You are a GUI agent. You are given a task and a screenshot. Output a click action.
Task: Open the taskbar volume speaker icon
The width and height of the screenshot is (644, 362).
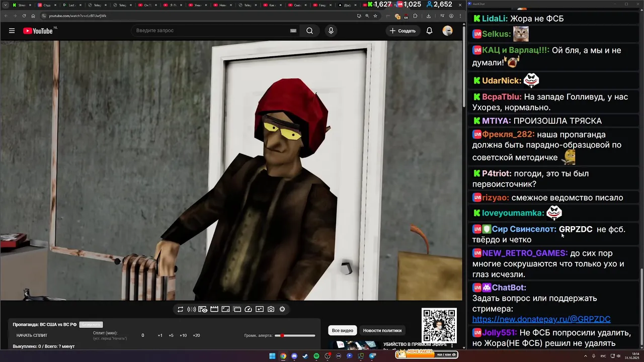(x=618, y=356)
